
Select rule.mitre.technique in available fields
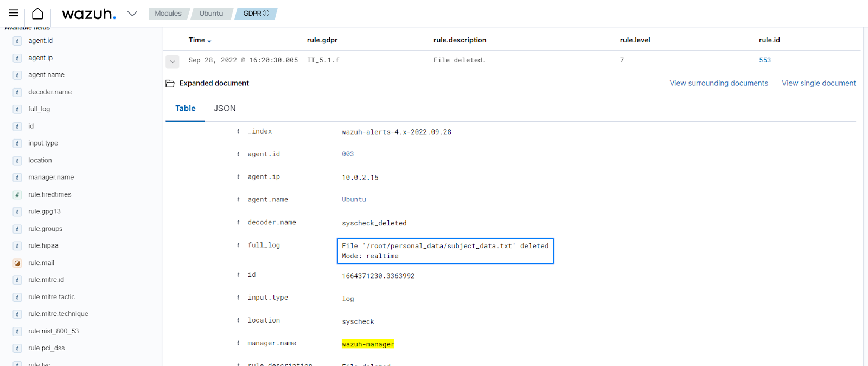pyautogui.click(x=58, y=314)
